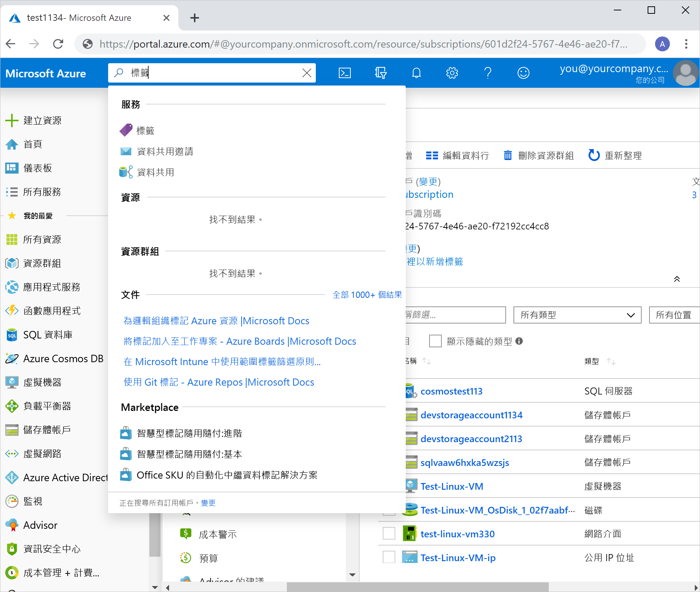Screen dimensions: 700x592
Task: Click 變更 link for searched subscriptions
Action: click(x=208, y=503)
